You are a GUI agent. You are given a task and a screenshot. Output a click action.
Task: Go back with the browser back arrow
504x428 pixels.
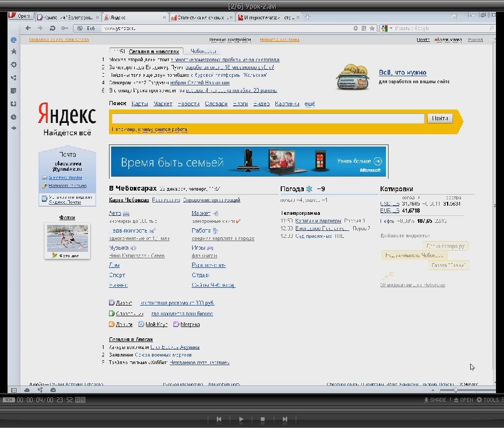pos(28,28)
